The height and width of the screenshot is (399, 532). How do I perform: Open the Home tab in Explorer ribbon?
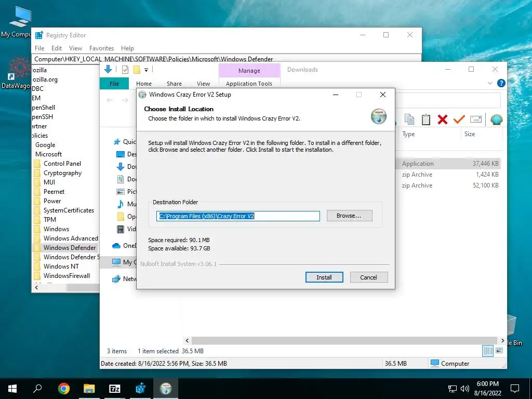tap(144, 84)
